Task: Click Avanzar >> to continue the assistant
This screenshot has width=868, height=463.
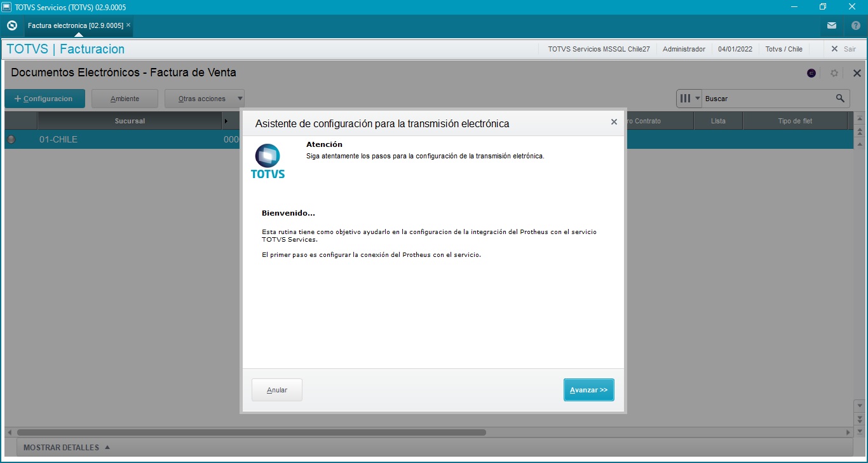Action: click(x=589, y=390)
